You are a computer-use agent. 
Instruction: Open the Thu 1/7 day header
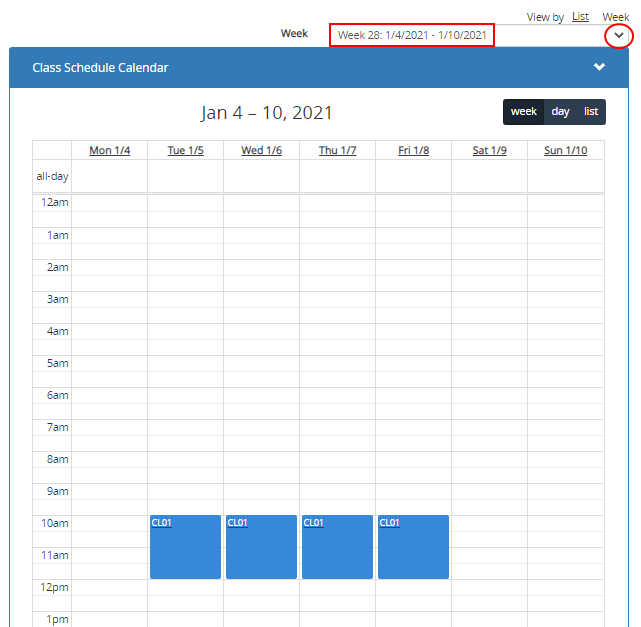point(337,151)
